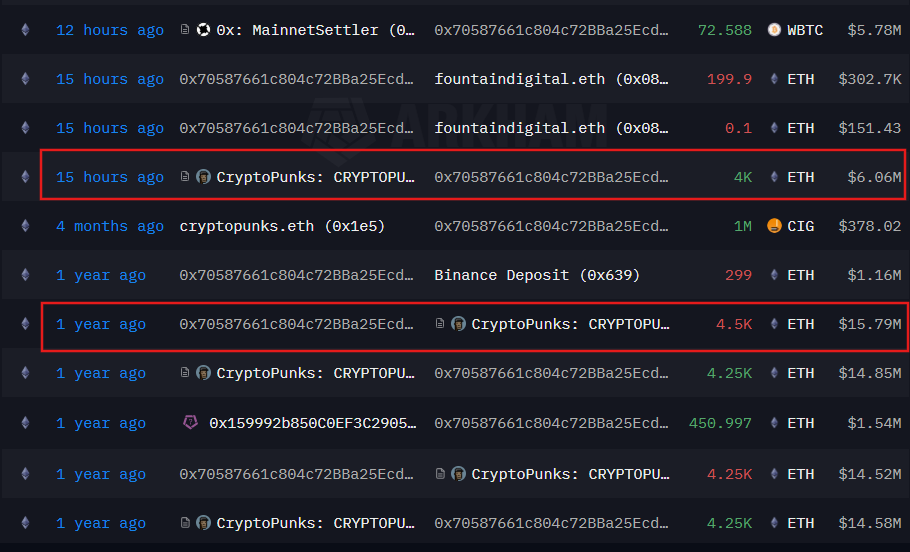The image size is (910, 552).
Task: Click the ETH token icon in the 299 row
Action: click(774, 275)
